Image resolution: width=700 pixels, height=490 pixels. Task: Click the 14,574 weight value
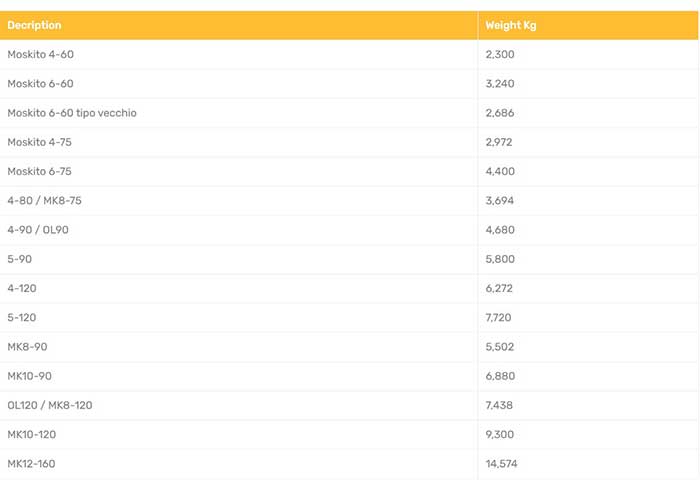501,464
